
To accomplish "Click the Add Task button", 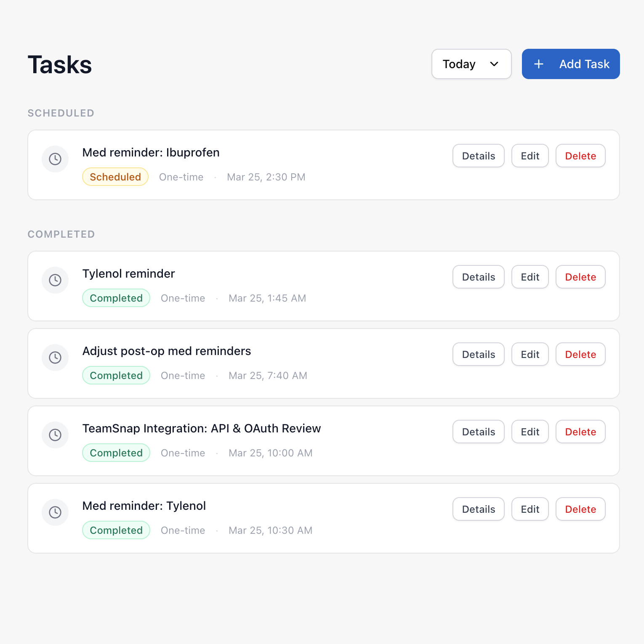I will tap(571, 64).
